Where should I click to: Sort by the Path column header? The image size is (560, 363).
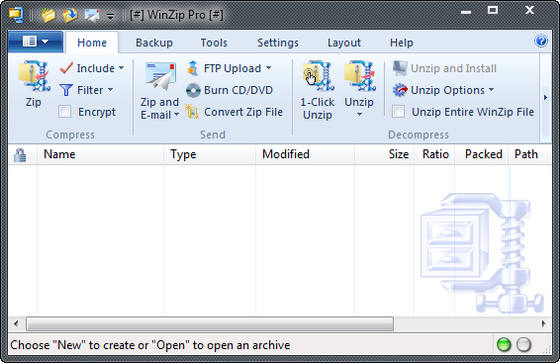530,154
